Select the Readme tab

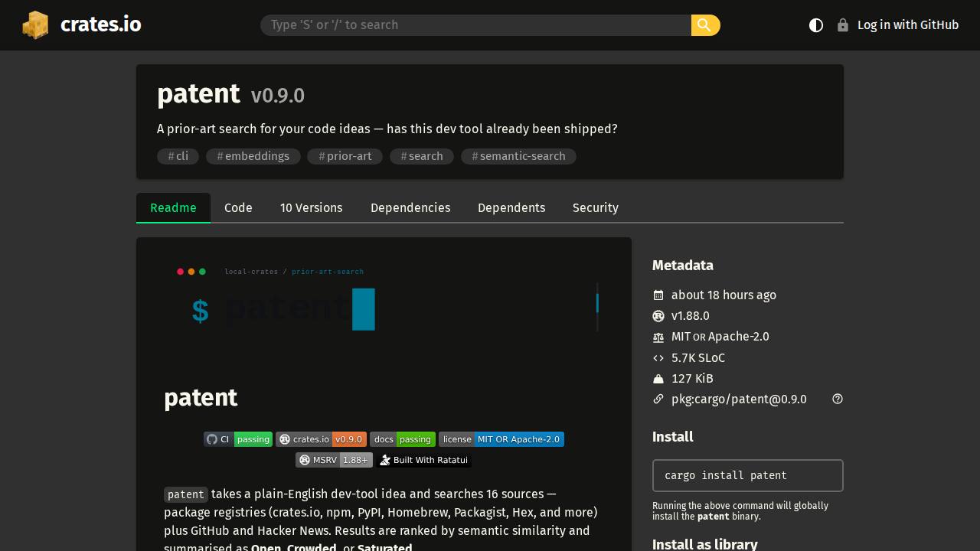pos(173,208)
